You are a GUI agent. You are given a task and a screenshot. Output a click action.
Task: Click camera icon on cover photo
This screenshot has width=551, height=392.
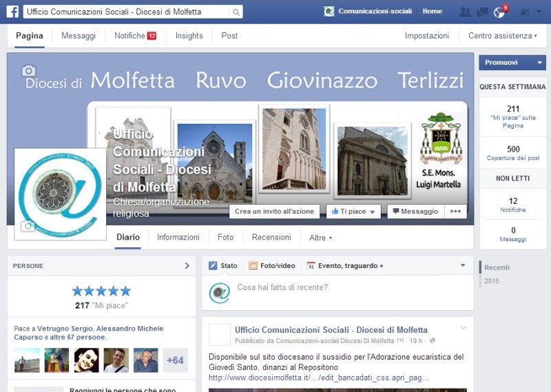[28, 70]
